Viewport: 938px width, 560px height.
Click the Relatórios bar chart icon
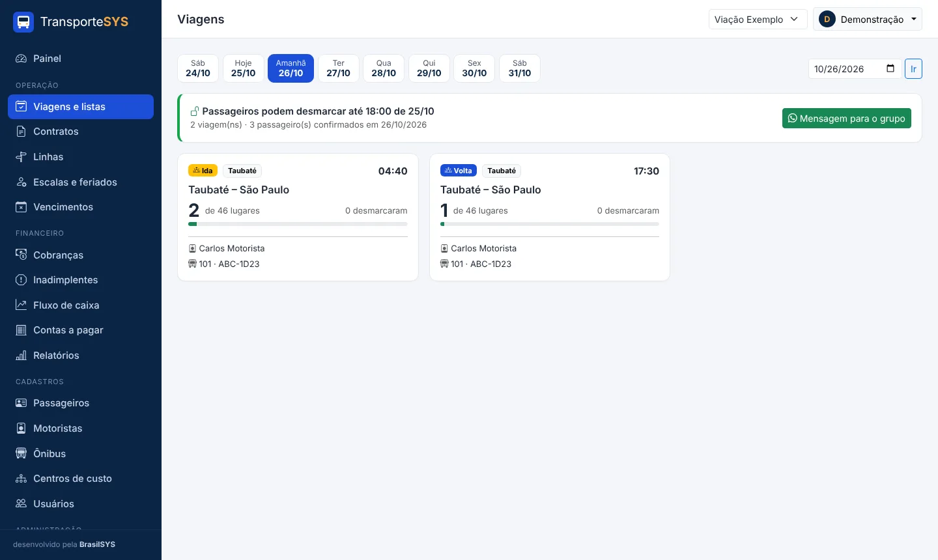point(21,356)
